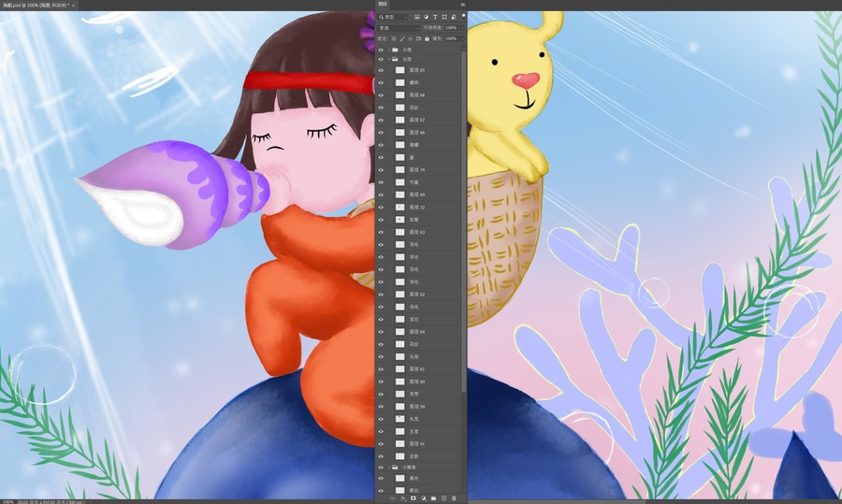The image size is (842, 504).
Task: Click link layers icon at panel bottom
Action: coord(393,498)
